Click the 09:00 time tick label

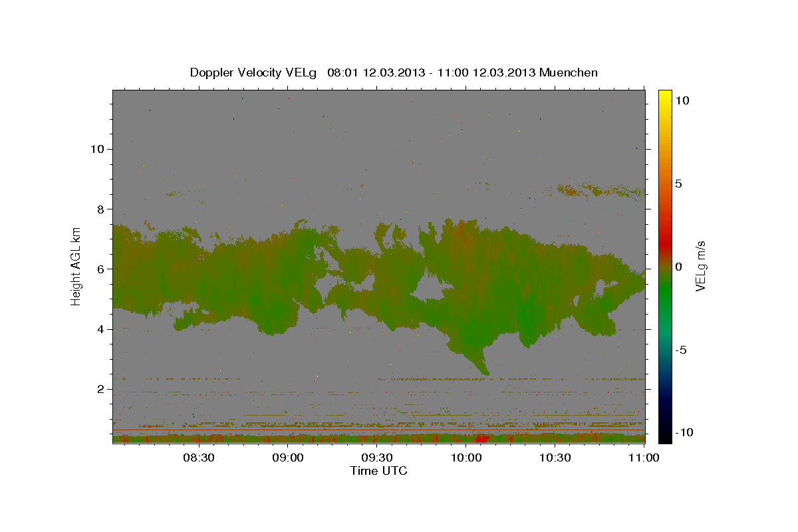coord(289,458)
